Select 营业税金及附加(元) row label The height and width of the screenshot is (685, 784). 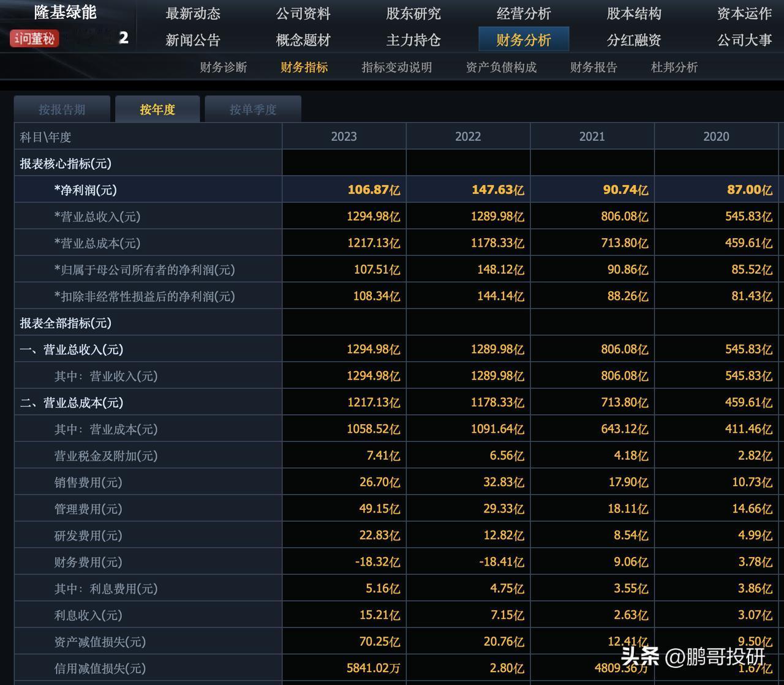point(105,456)
